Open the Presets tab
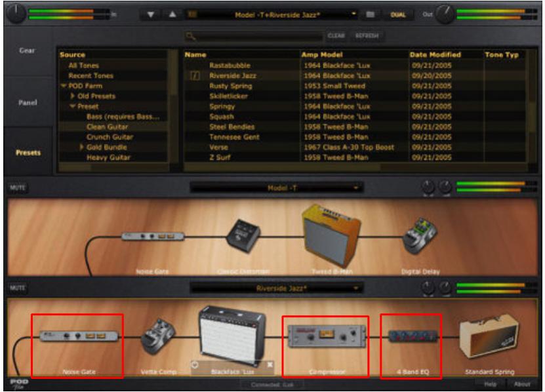545x392 pixels. click(x=28, y=153)
